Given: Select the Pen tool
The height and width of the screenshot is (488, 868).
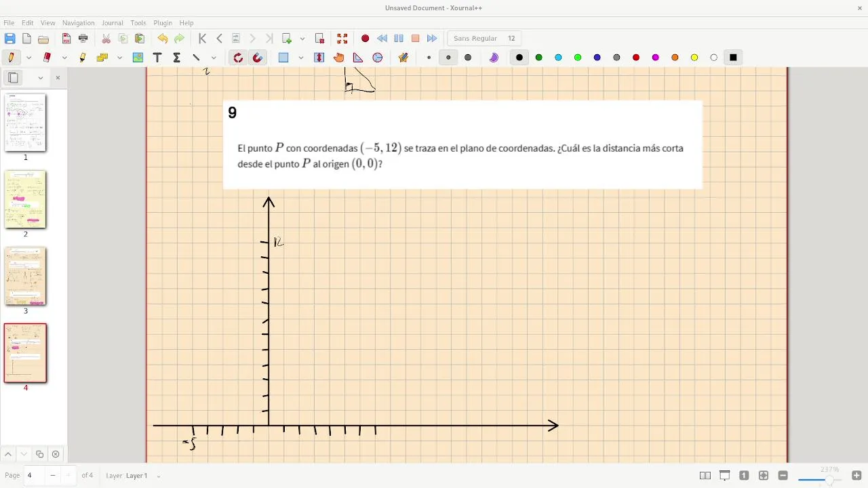Looking at the screenshot, I should [12, 58].
